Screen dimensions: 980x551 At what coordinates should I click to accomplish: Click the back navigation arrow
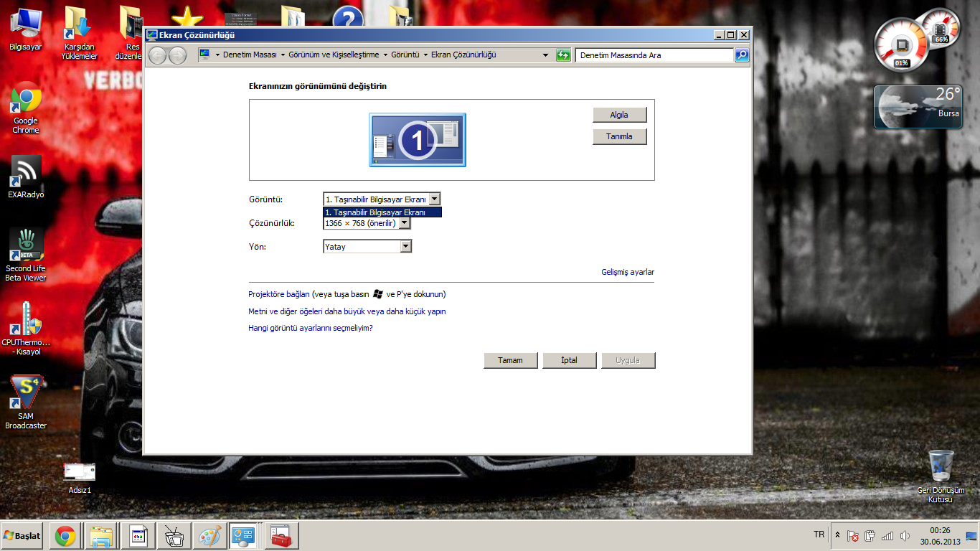pyautogui.click(x=157, y=55)
